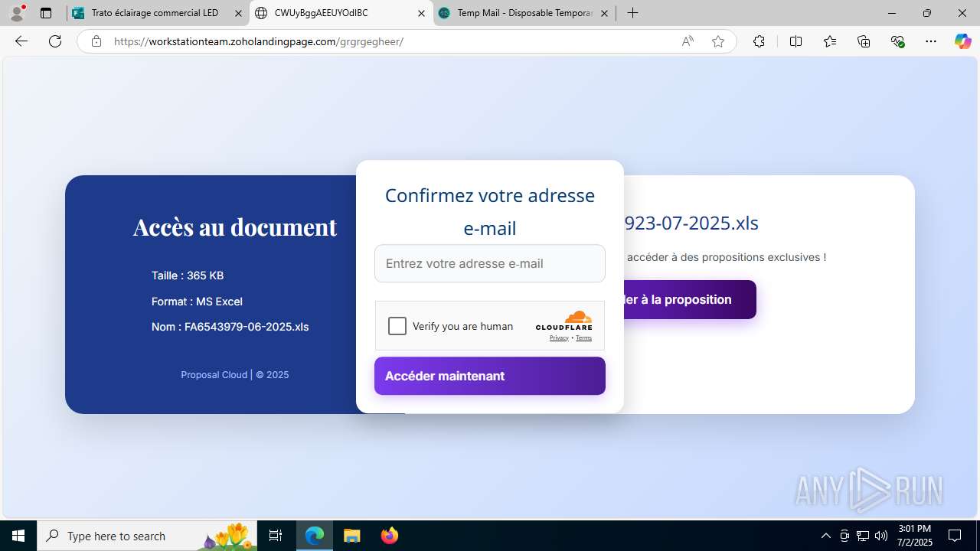Screen dimensions: 980x551
Task: Select the 'Taille : 365 KB' text
Action: [x=188, y=275]
